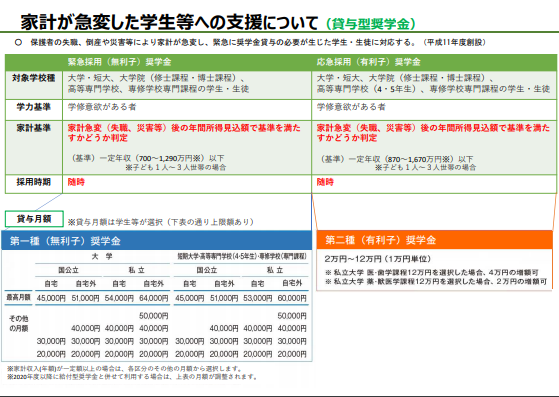Click the 64,000円 maximum monthly amount

point(154,298)
